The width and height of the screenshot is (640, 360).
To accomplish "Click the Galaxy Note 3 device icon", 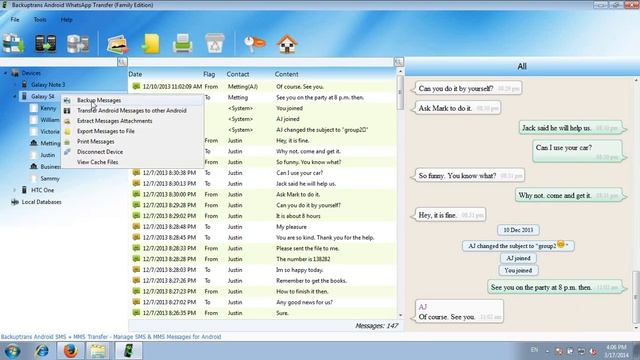I will tap(24, 84).
